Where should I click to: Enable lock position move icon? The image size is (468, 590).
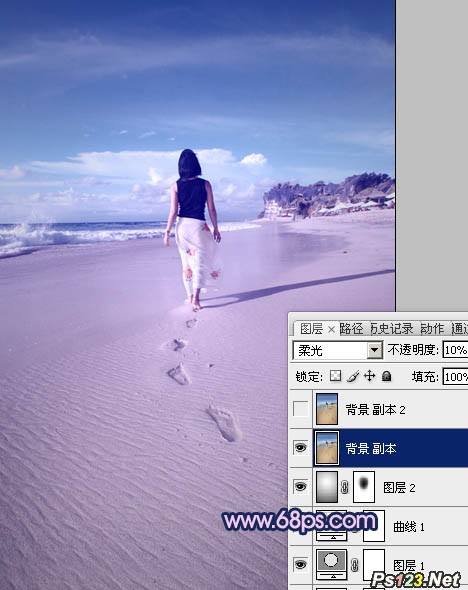369,376
